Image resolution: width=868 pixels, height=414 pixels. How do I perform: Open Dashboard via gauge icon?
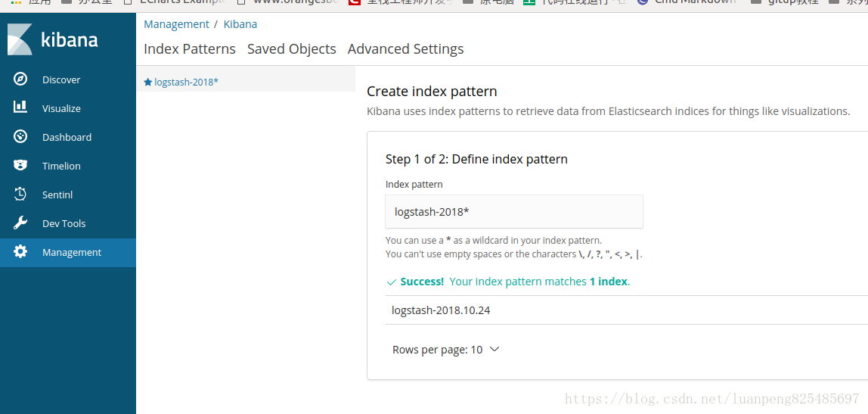point(20,136)
